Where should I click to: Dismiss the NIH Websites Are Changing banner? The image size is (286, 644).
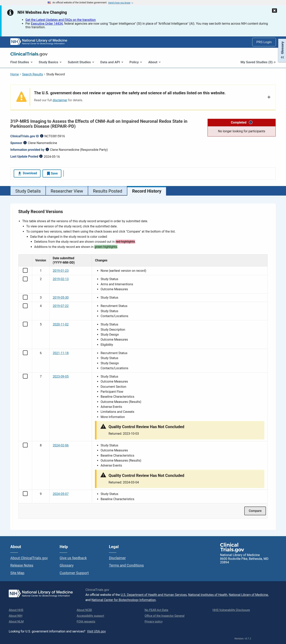274,11
